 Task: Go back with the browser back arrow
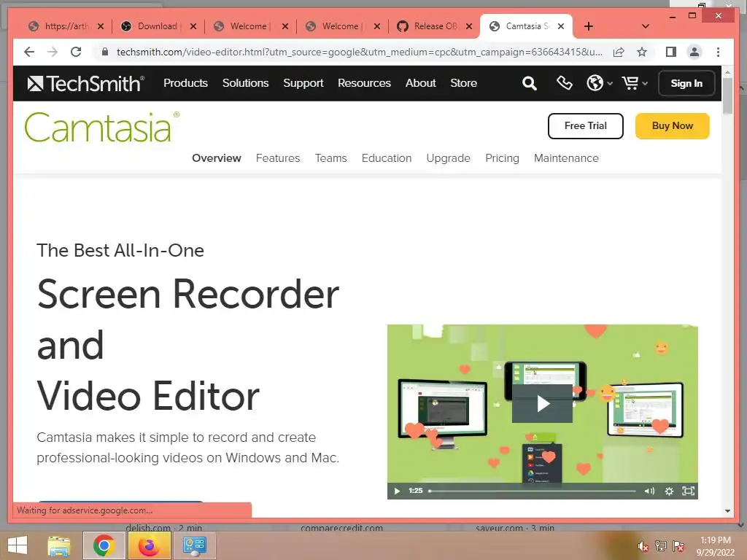(29, 52)
